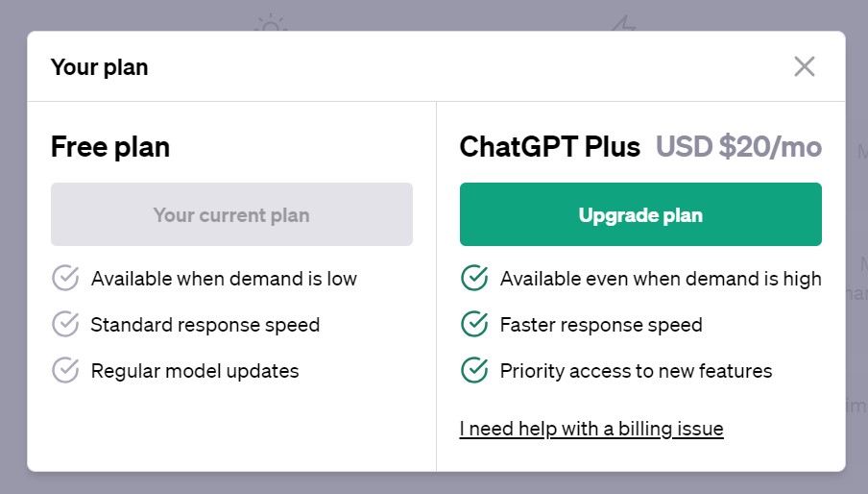868x494 pixels.
Task: Click the Available when demand is low text
Action: [224, 279]
